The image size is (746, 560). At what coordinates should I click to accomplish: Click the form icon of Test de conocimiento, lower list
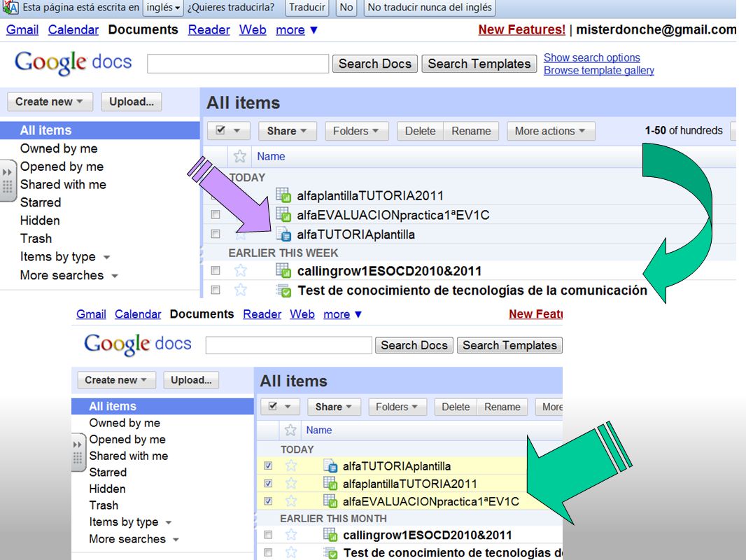330,553
